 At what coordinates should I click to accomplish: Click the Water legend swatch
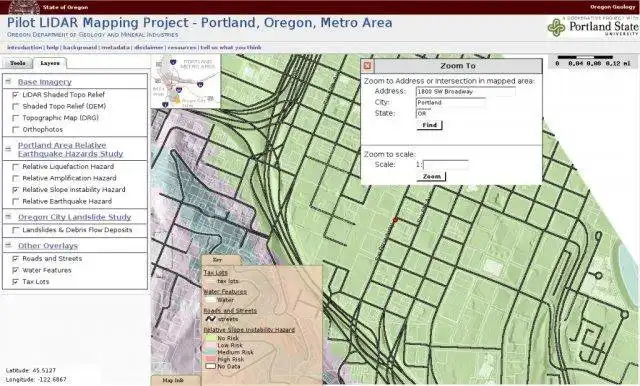pyautogui.click(x=210, y=300)
